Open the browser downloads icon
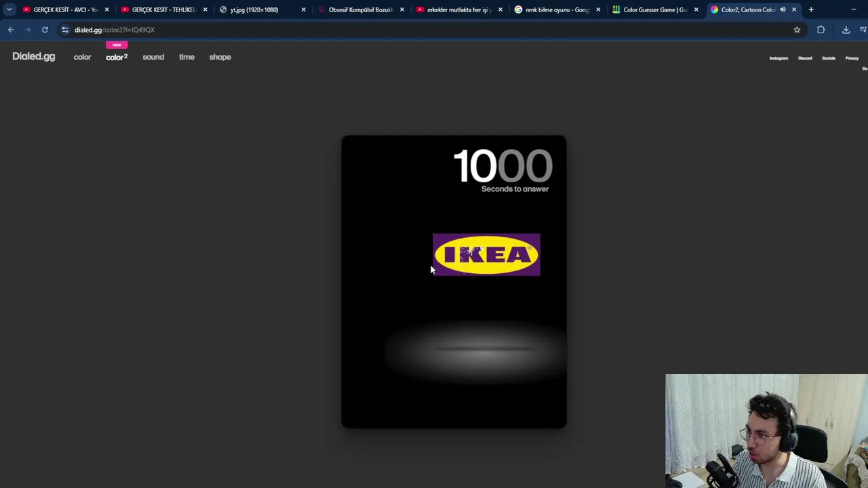The width and height of the screenshot is (868, 488). pos(846,30)
